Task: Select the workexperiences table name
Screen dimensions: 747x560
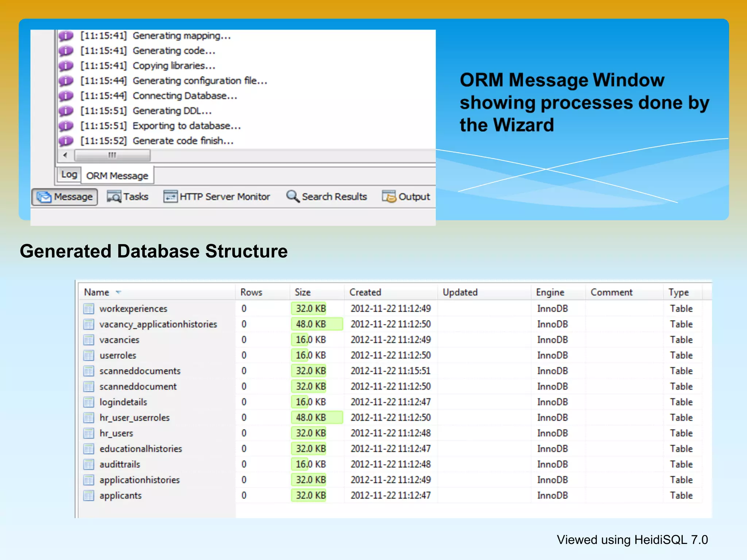Action: click(133, 309)
